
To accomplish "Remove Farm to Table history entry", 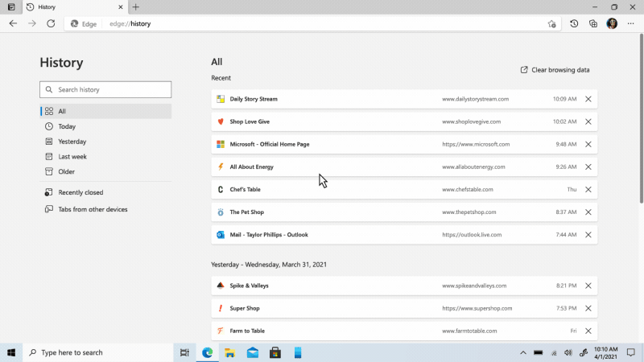I will 588,331.
